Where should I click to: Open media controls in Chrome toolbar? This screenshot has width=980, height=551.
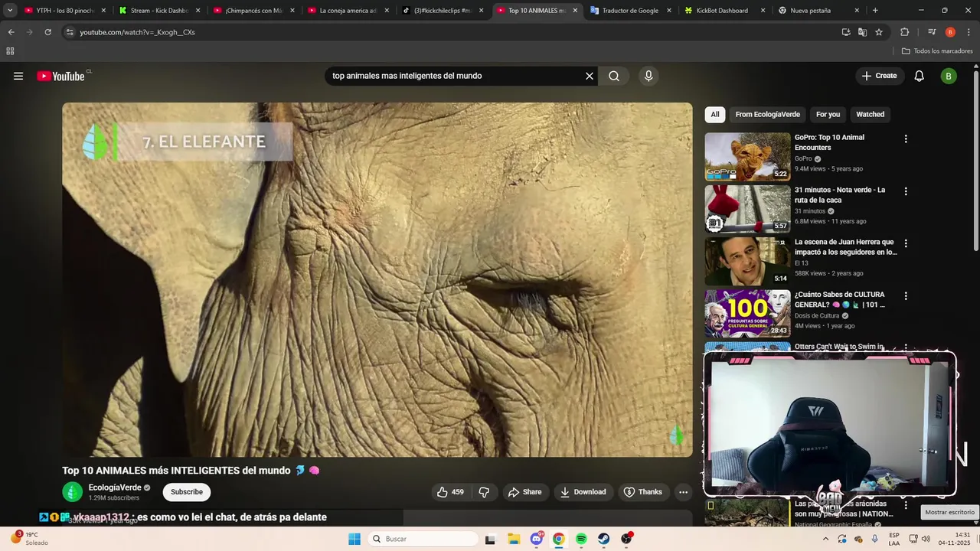click(x=932, y=32)
